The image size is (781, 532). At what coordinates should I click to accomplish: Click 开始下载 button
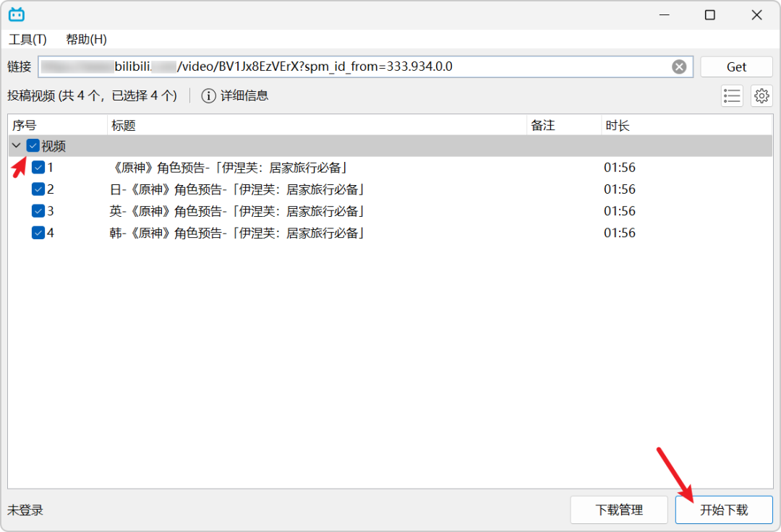tap(724, 510)
